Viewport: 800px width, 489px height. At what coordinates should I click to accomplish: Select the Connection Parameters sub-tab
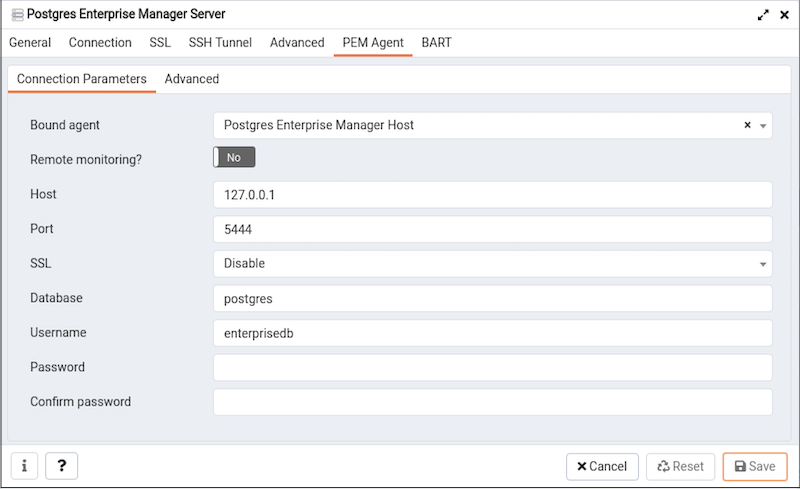tap(82, 79)
